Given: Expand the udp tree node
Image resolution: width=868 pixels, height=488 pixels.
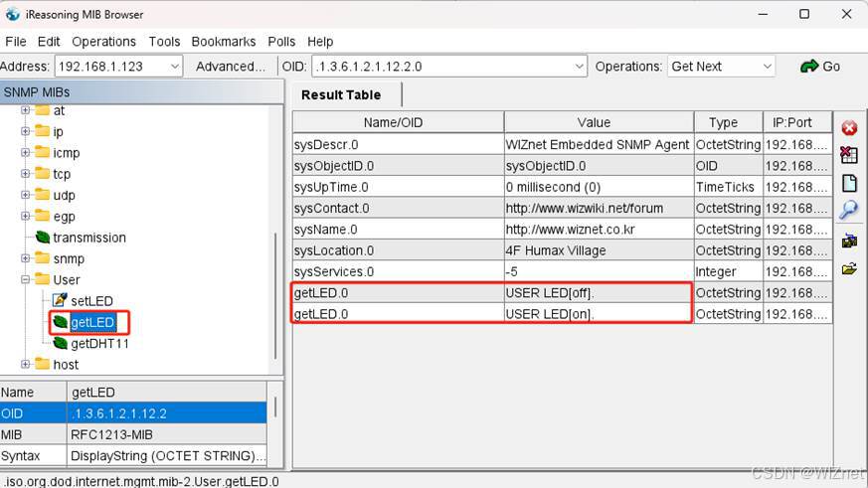Looking at the screenshot, I should click(x=25, y=195).
